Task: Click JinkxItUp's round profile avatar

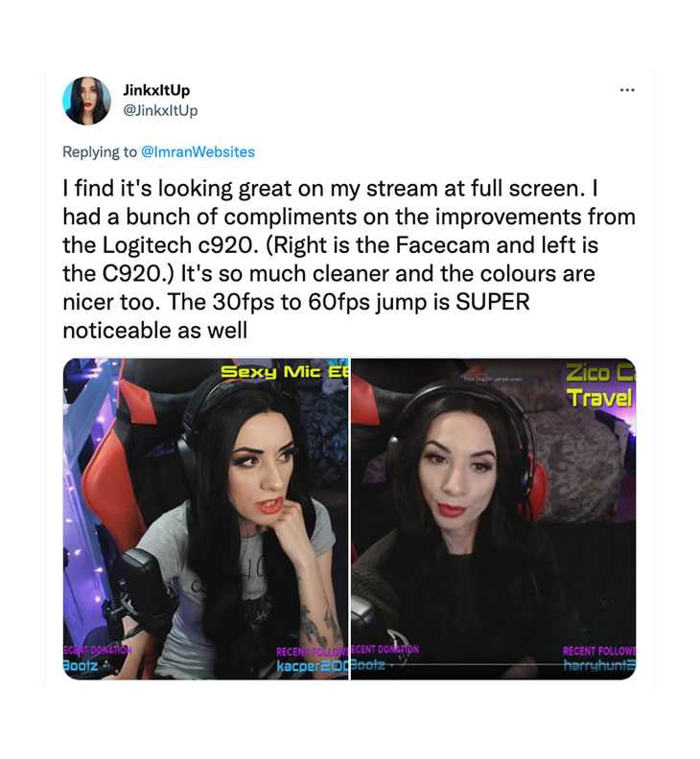Action: tap(86, 101)
